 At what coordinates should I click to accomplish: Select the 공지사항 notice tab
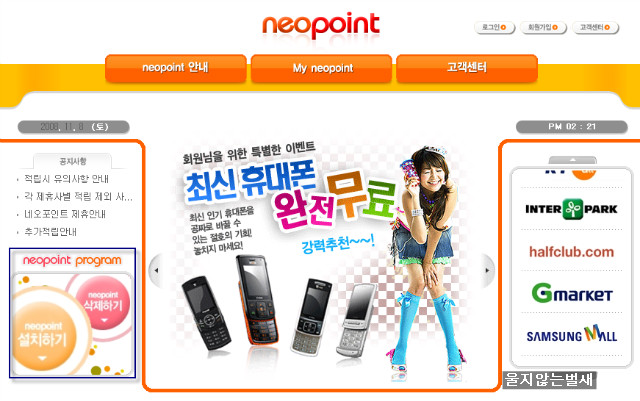pos(73,161)
